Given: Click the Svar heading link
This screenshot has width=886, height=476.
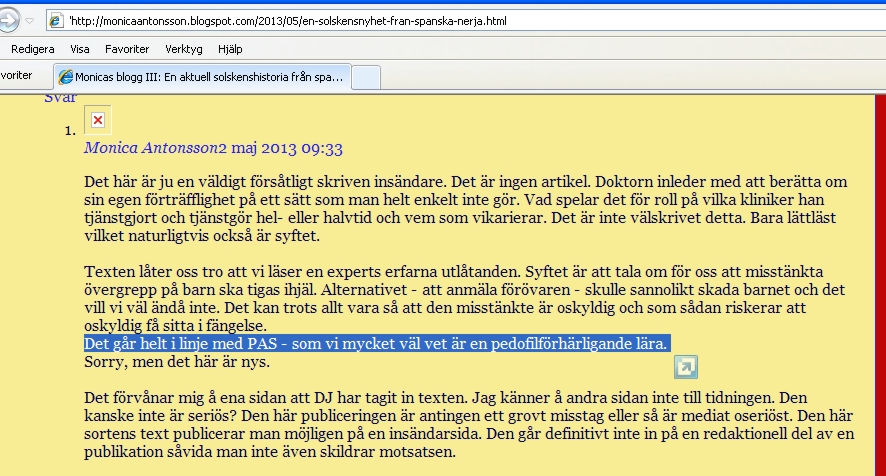Looking at the screenshot, I should (60, 98).
